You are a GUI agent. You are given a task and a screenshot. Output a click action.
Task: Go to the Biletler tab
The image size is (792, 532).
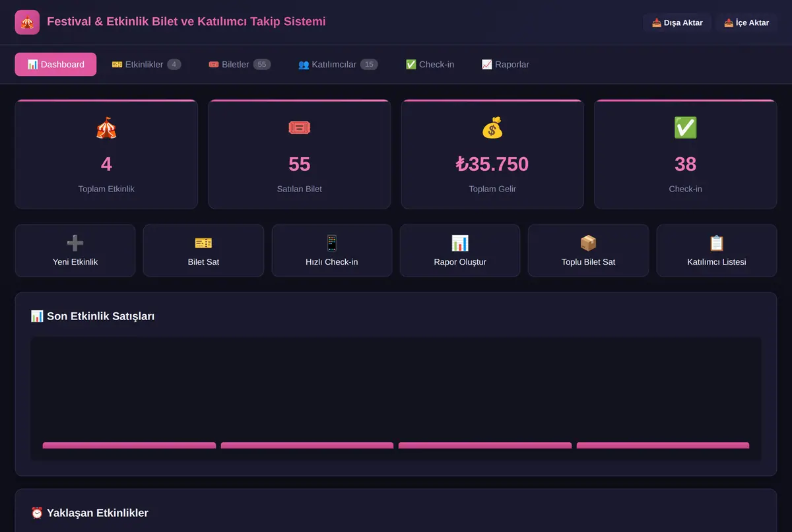point(240,65)
